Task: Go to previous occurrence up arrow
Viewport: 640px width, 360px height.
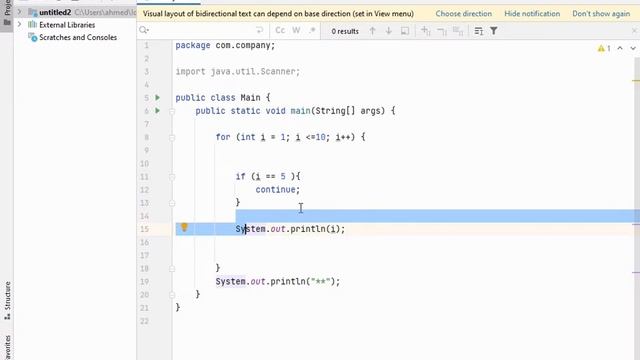Action: tap(372, 31)
